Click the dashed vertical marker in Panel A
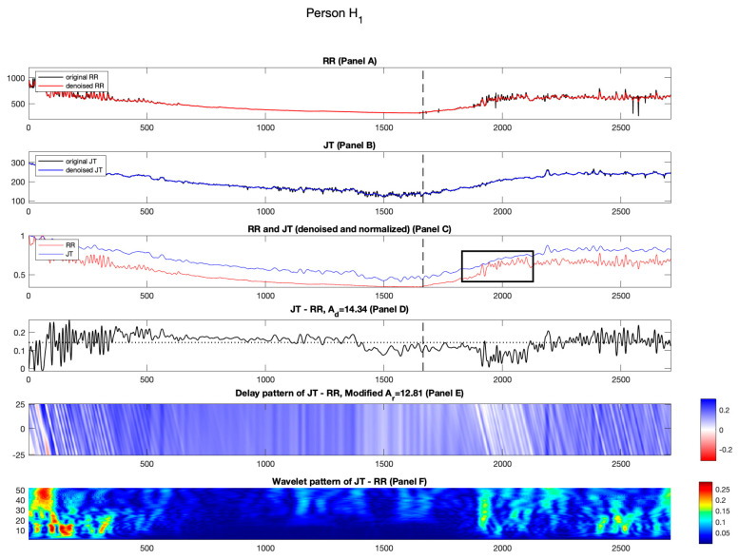Viewport: 739px width, 560px height. (422, 93)
